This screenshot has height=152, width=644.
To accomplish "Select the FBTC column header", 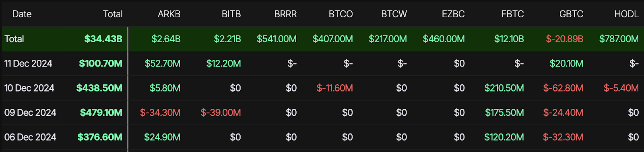I will pyautogui.click(x=512, y=14).
